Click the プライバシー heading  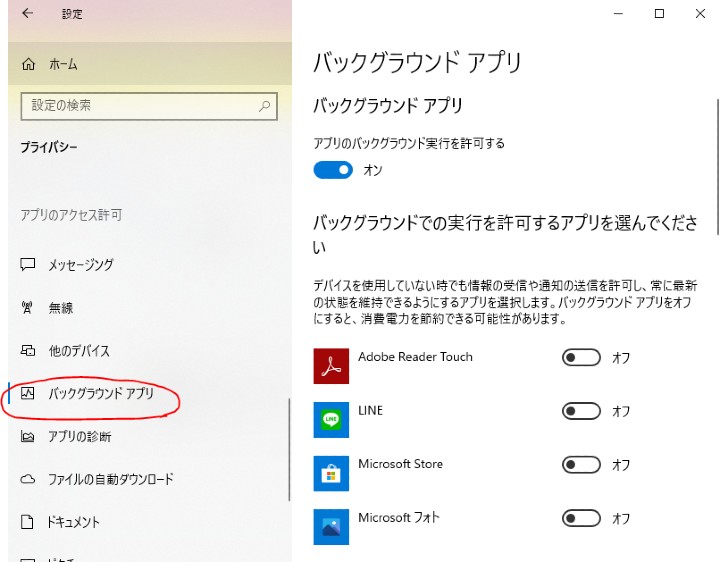point(49,147)
